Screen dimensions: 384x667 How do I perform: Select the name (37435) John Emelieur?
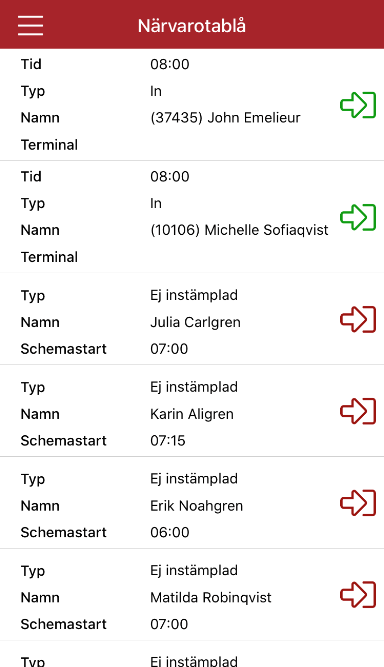tap(225, 118)
